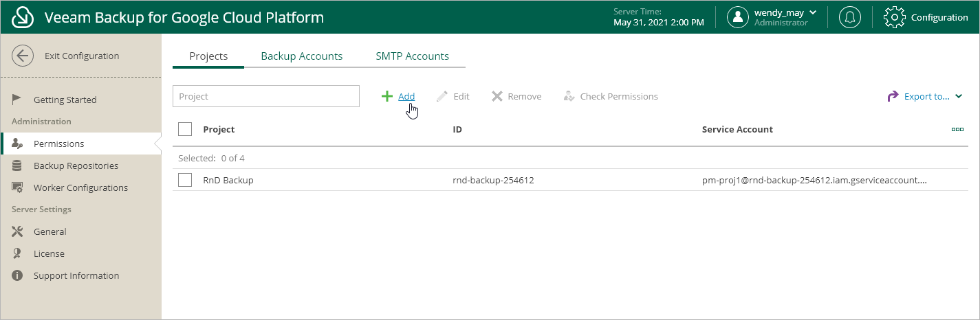Image resolution: width=980 pixels, height=320 pixels.
Task: Click the purple Export arrow icon
Action: [x=893, y=96]
